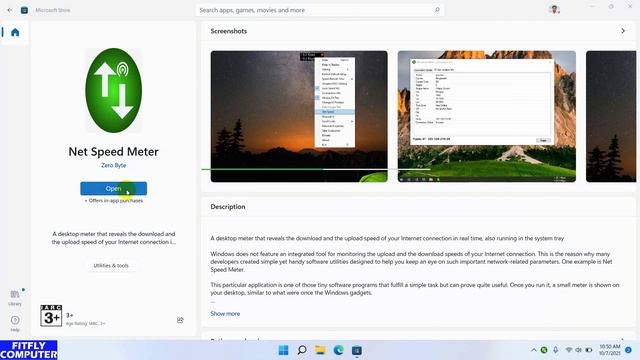Launch Microsoft Edge from taskbar
The width and height of the screenshot is (640, 360).
coord(338,350)
